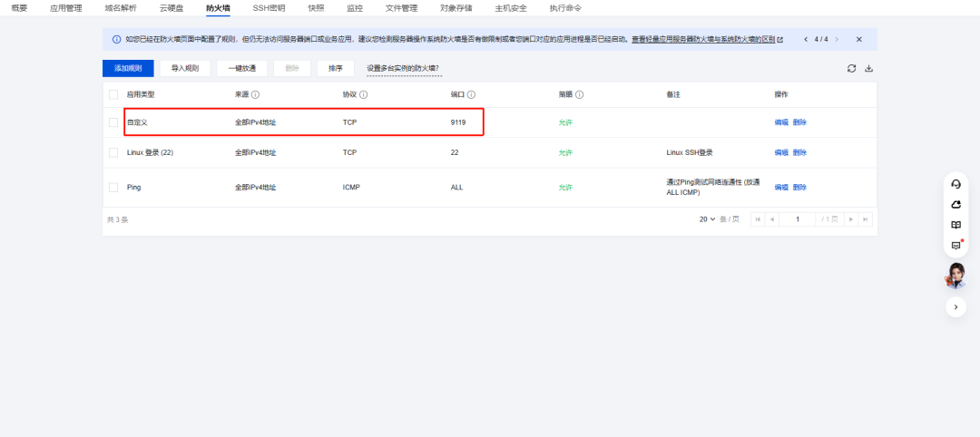
Task: Click the refresh rules icon
Action: click(x=851, y=69)
